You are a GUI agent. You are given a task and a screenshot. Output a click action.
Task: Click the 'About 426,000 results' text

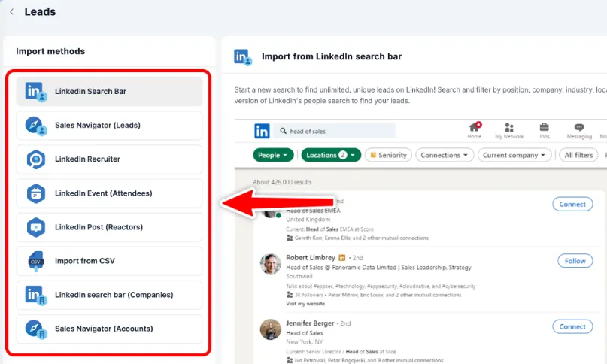point(282,182)
